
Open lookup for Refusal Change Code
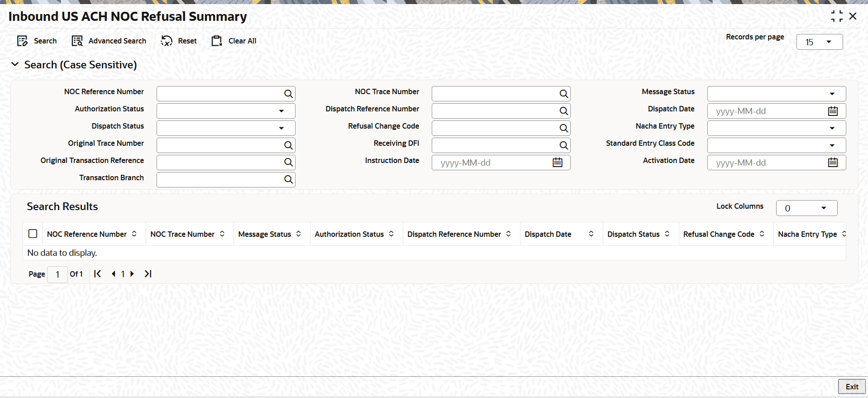[563, 128]
